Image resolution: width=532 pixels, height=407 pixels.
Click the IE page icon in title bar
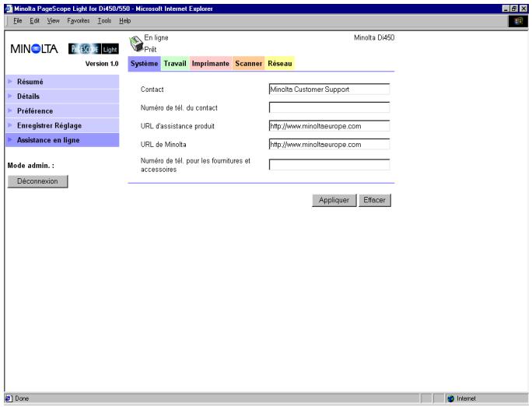point(9,9)
